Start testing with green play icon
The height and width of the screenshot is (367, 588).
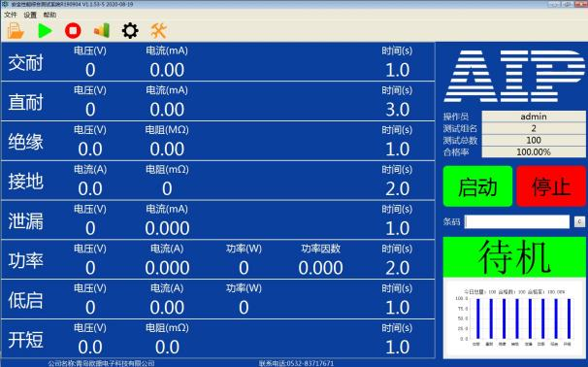45,31
